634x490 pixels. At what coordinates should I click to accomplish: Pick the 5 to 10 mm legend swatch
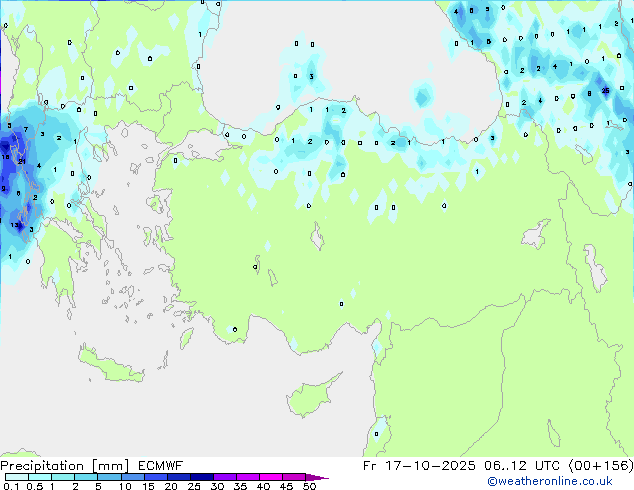pos(109,477)
